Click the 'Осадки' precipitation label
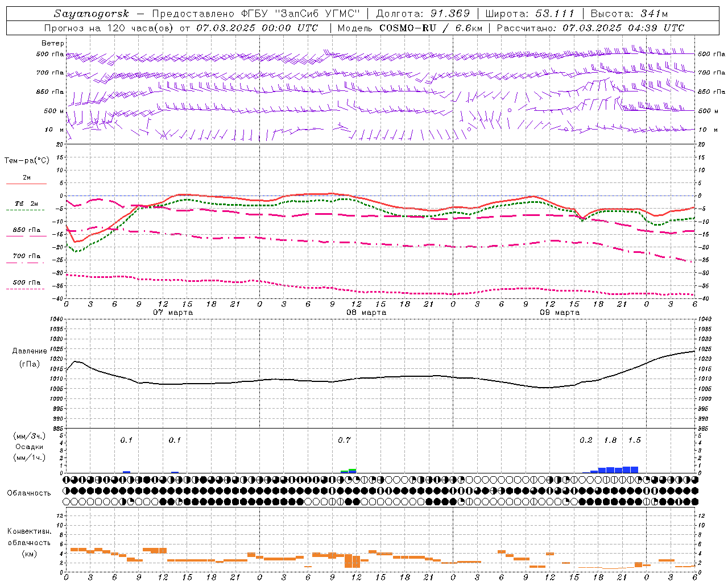Image resolution: width=728 pixels, height=582 pixels. [29, 447]
